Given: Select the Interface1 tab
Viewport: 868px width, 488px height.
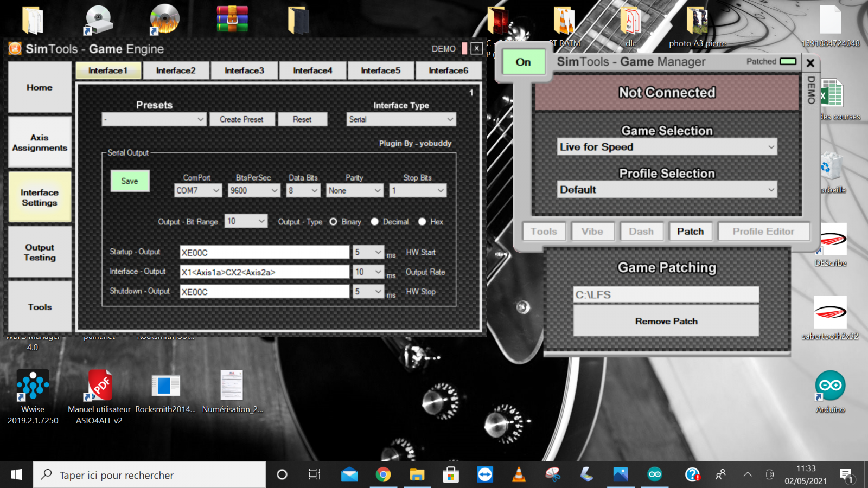Looking at the screenshot, I should pyautogui.click(x=108, y=70).
